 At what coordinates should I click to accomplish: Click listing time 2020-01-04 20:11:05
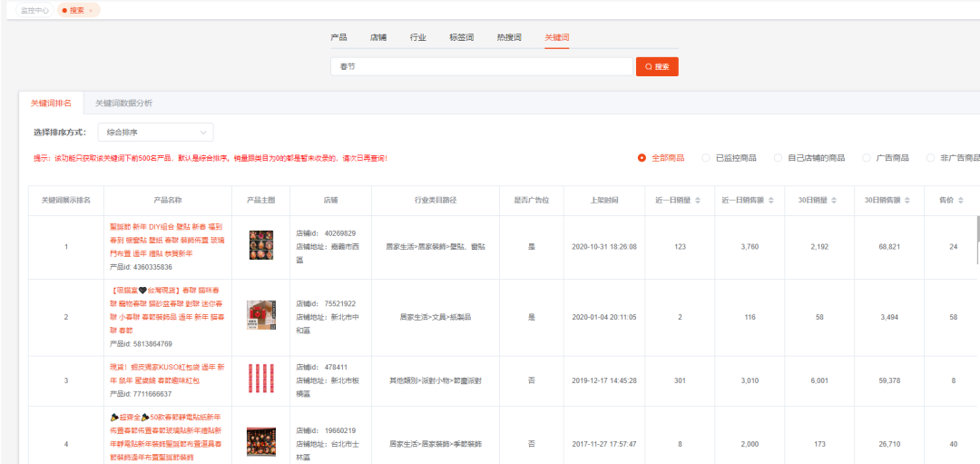point(604,317)
